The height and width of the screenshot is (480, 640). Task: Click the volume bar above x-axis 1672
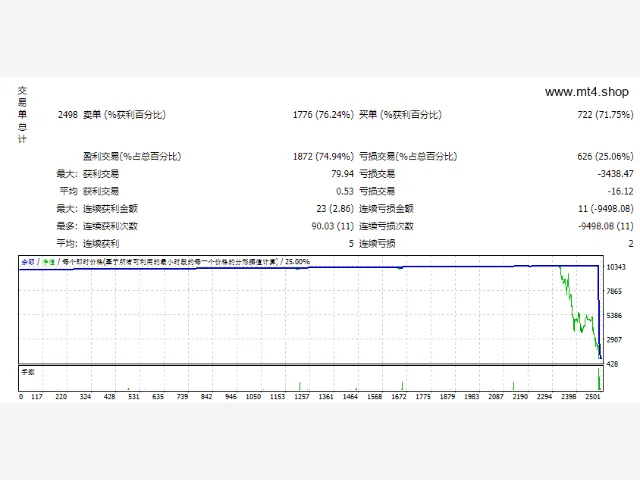pyautogui.click(x=402, y=386)
